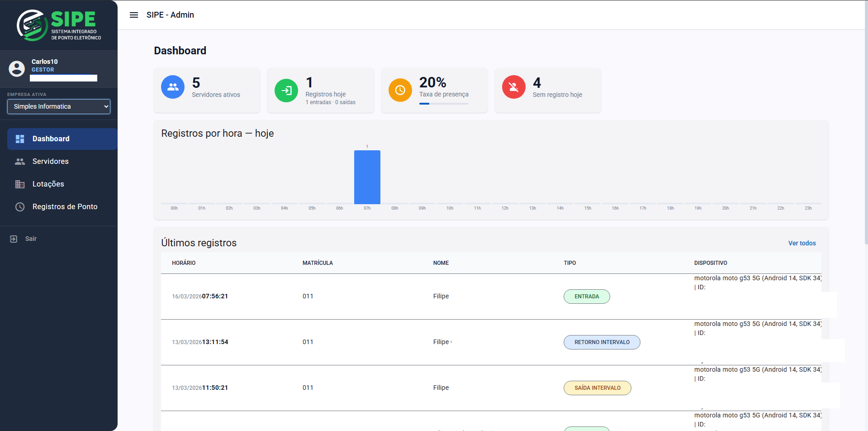Click the hamburger menu icon
Viewport: 868px width, 431px height.
tap(134, 15)
